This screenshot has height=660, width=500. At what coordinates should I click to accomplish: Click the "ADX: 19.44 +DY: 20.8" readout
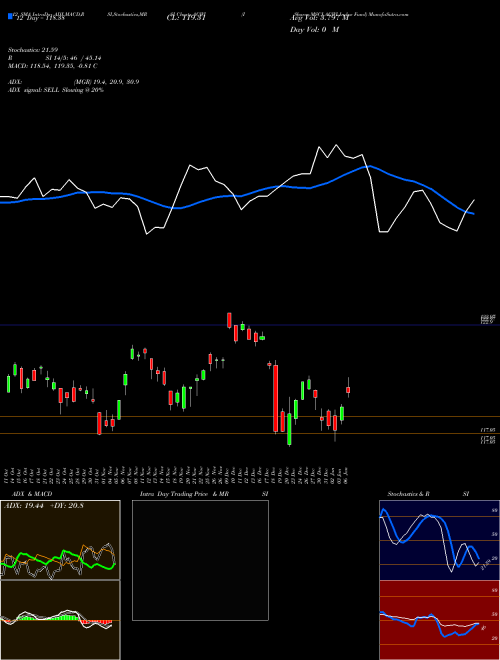point(44,506)
